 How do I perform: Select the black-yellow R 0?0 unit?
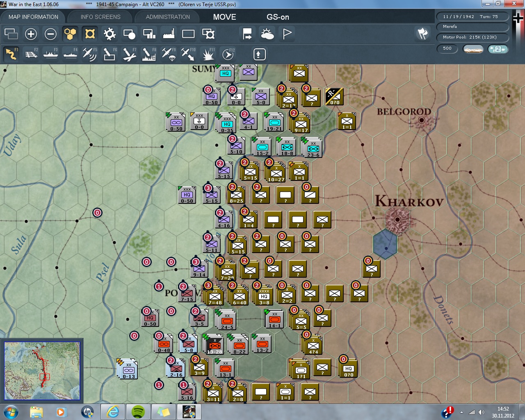[x=335, y=97]
